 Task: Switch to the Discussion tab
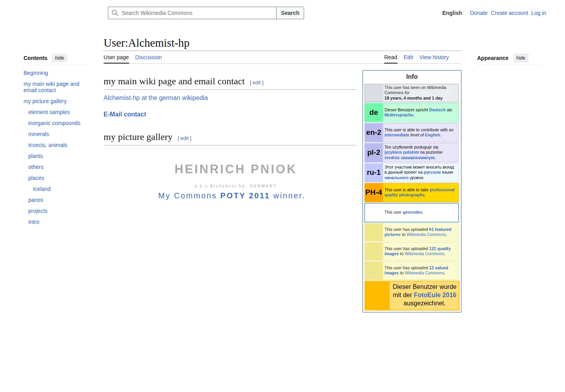click(x=148, y=57)
